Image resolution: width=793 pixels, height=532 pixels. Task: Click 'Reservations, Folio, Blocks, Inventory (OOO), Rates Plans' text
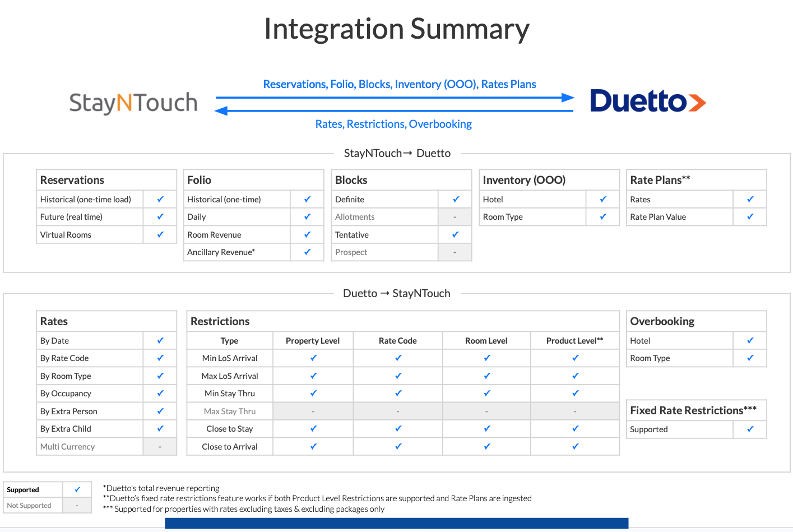[400, 84]
